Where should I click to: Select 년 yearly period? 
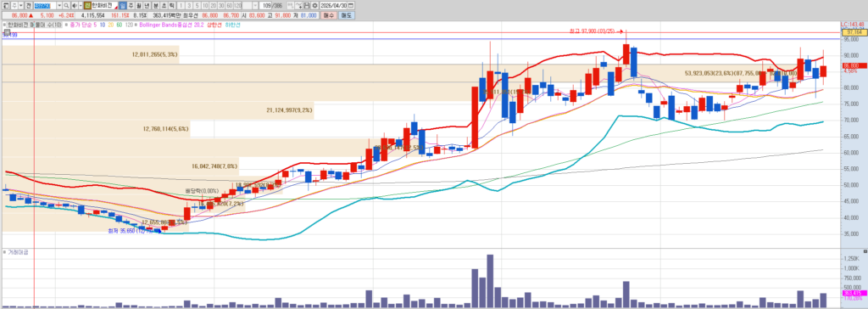[x=147, y=5]
